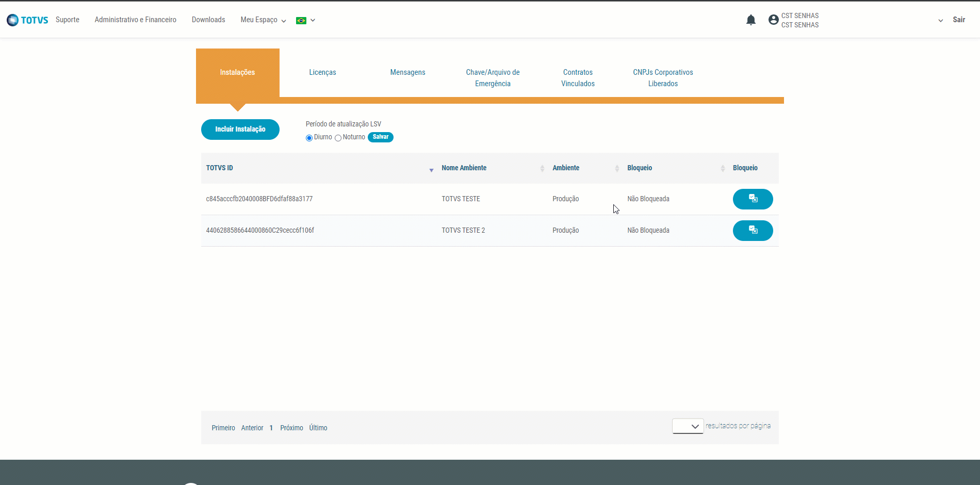Sort by TOTVS ID column arrow
Viewport: 980px width, 485px height.
pyautogui.click(x=431, y=170)
